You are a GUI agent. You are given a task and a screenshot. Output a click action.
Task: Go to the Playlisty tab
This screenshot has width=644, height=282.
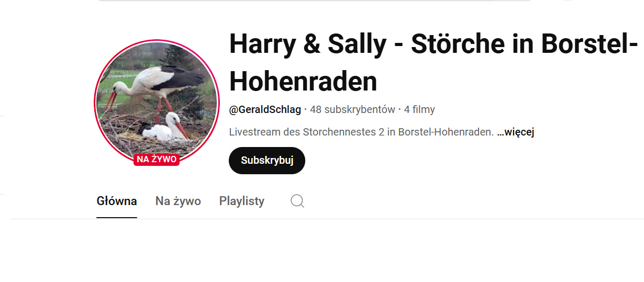pos(242,201)
